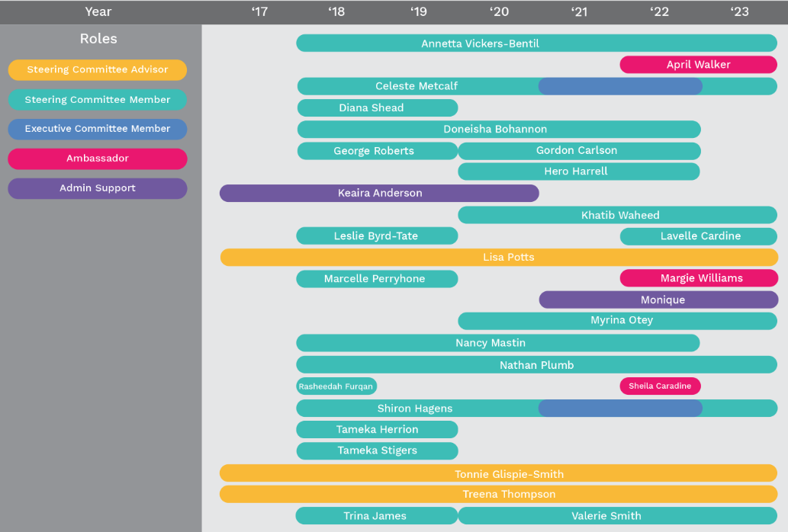
Task: Click the '17 year label
Action: point(259,11)
